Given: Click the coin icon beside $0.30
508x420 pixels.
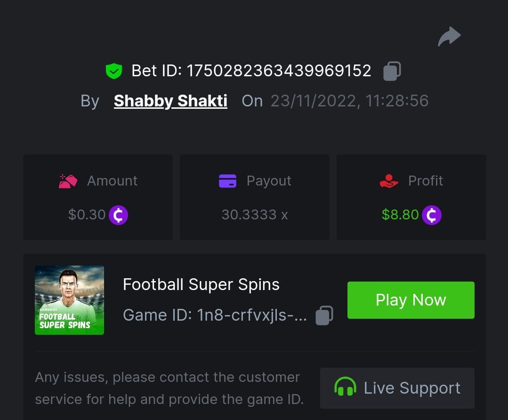Looking at the screenshot, I should click(118, 215).
